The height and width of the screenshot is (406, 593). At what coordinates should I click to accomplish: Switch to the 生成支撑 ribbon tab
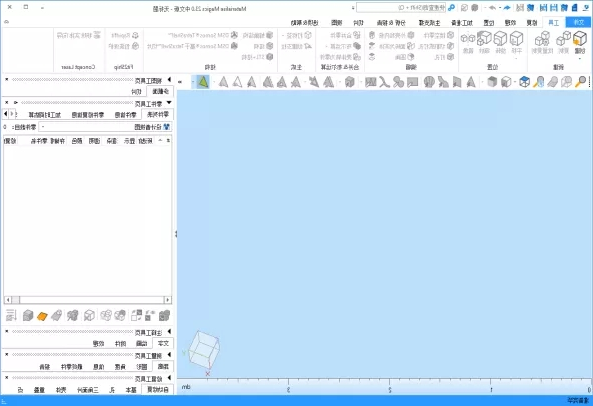pyautogui.click(x=429, y=23)
